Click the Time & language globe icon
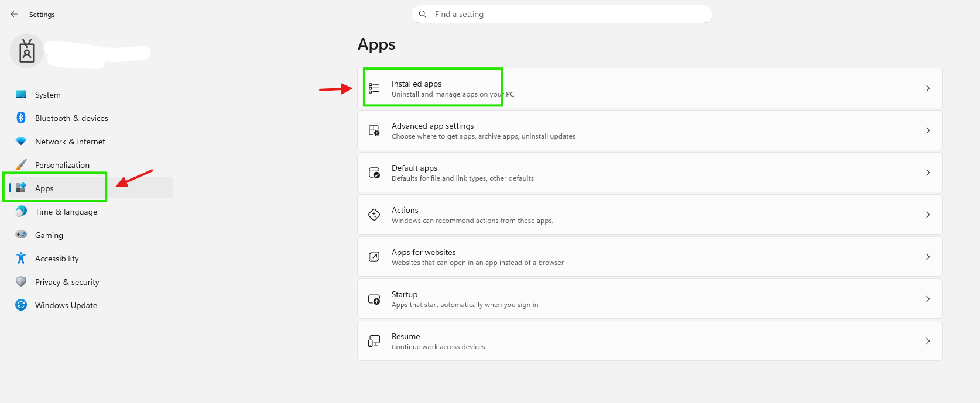The height and width of the screenshot is (403, 980). click(21, 211)
